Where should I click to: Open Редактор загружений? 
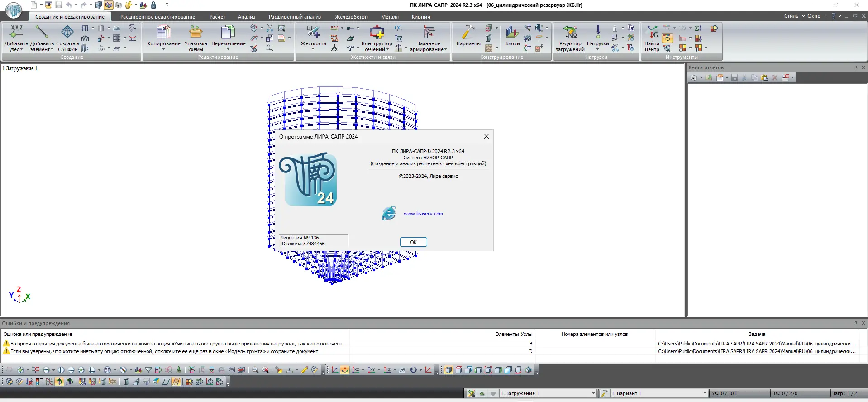(570, 38)
